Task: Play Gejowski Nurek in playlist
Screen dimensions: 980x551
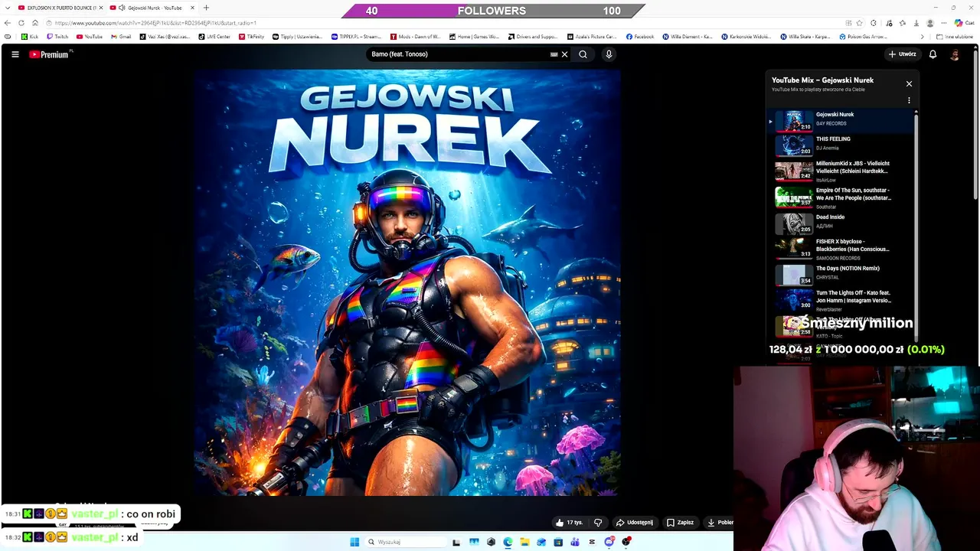Action: click(x=841, y=121)
